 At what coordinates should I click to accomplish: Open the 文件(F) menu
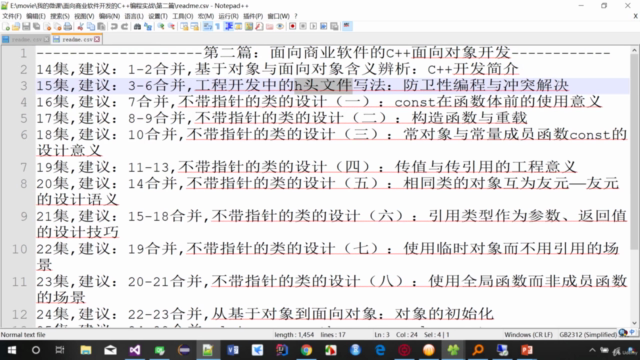(x=12, y=16)
